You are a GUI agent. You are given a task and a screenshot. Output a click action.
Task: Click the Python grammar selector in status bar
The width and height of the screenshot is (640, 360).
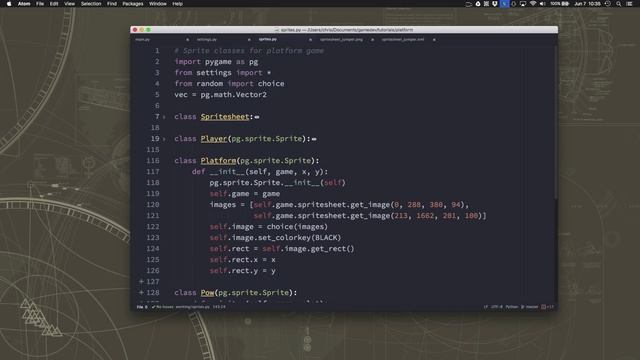[x=511, y=307]
